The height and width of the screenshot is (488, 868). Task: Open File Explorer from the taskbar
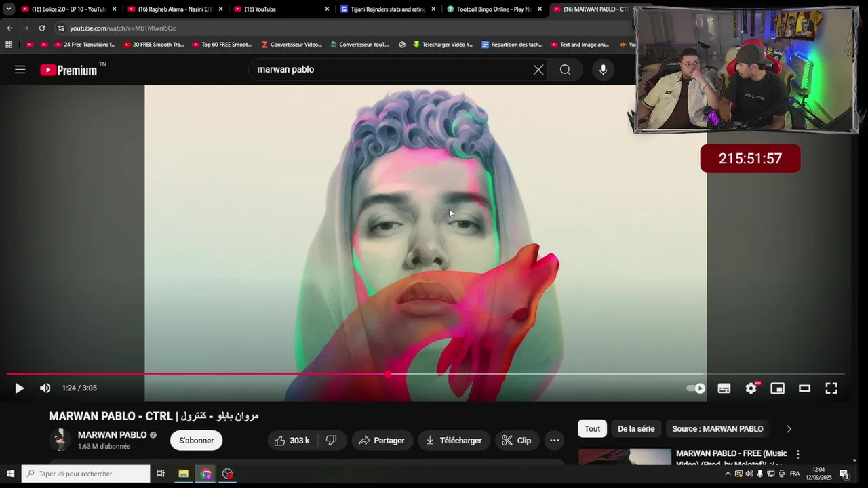tap(183, 474)
